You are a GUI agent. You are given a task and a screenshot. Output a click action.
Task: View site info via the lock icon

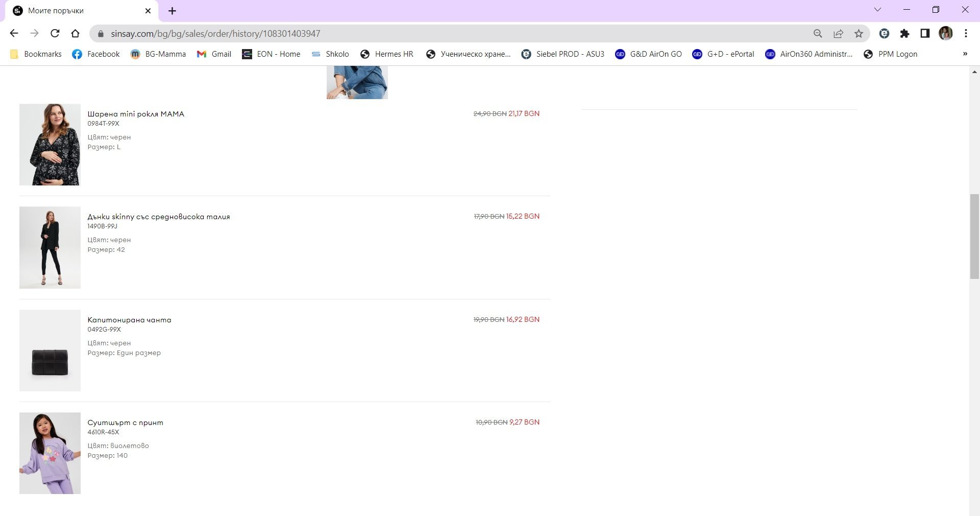point(101,33)
